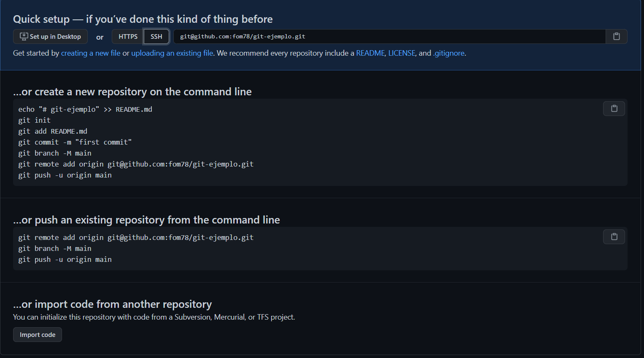The width and height of the screenshot is (644, 358).
Task: Click the 'git add README.md' line
Action: (53, 132)
